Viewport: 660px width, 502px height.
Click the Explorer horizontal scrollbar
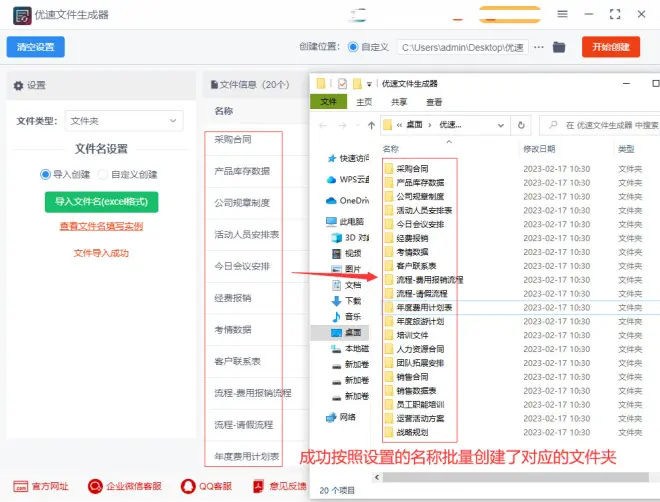click(516, 477)
